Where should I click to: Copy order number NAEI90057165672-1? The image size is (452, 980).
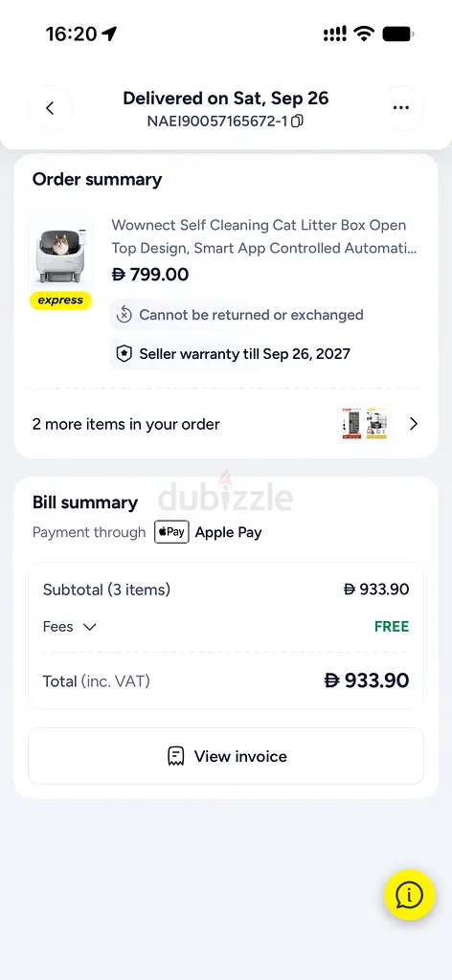298,122
